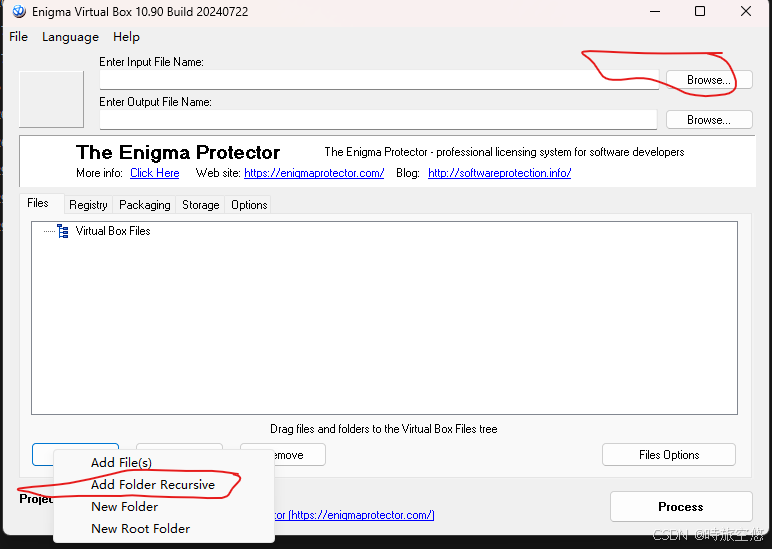The width and height of the screenshot is (772, 549).
Task: Open the softwareprotection.info blog link
Action: 499,173
